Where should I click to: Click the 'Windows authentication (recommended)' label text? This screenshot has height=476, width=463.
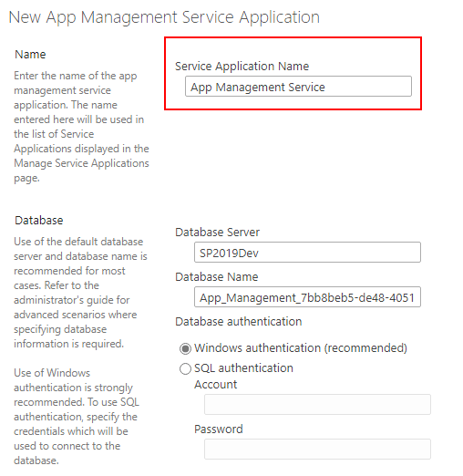[x=301, y=348]
